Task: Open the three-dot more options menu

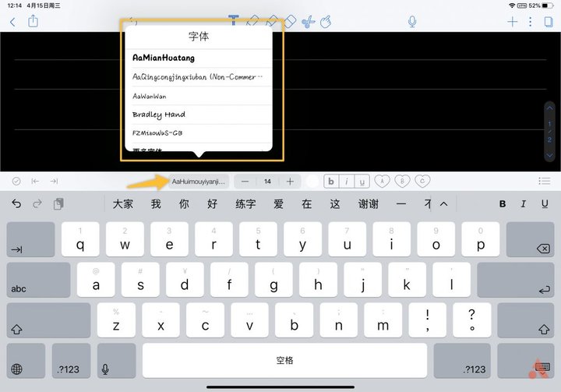Action: pos(531,22)
